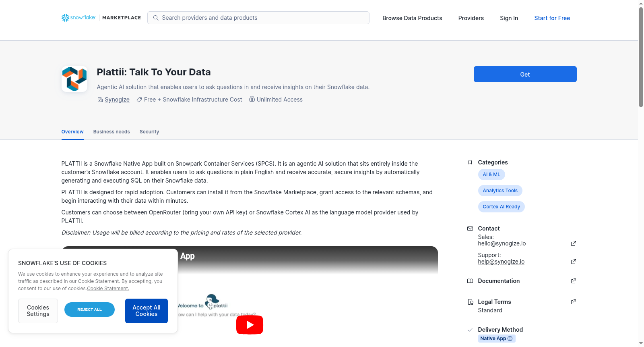Click the scrollbar down arrow
This screenshot has height=347, width=644.
(x=641, y=344)
